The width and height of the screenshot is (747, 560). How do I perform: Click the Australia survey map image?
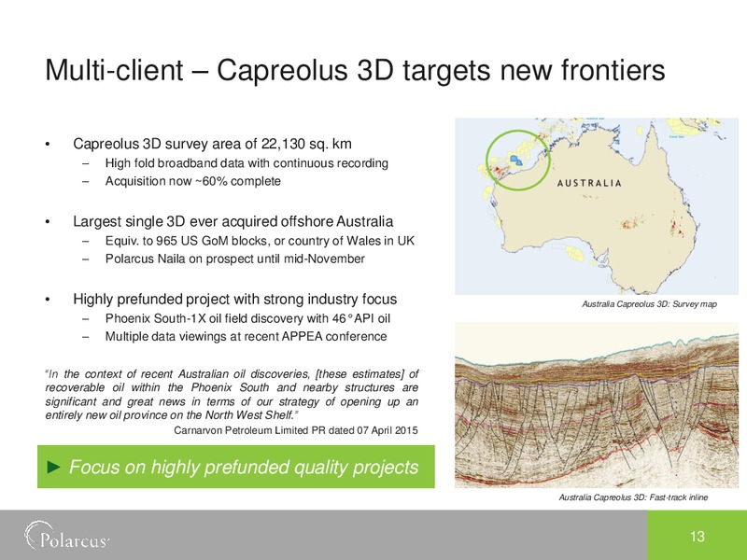coord(597,206)
